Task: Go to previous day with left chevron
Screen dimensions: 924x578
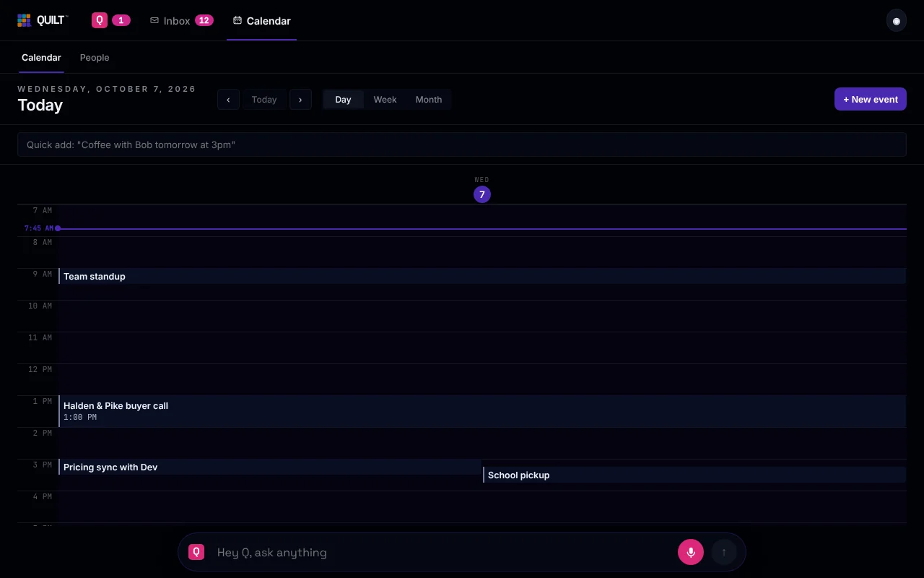Action: [x=228, y=100]
